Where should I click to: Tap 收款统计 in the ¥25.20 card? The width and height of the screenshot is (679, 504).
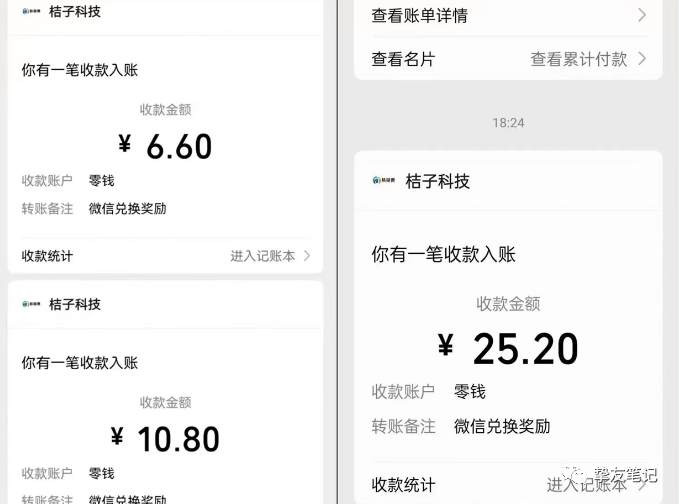point(403,485)
